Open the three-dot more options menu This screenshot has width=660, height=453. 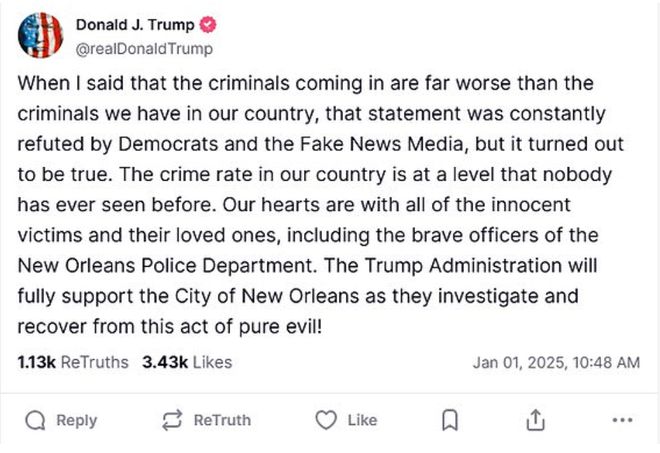pos(623,420)
